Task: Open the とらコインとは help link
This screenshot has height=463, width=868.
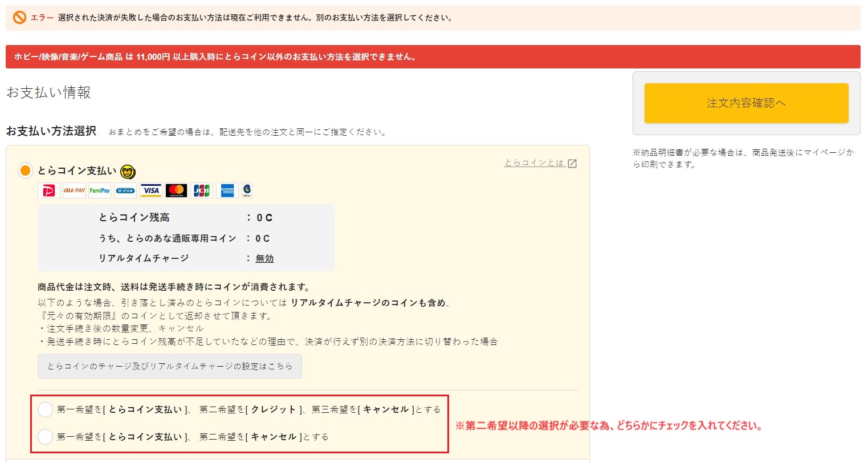Action: tap(533, 163)
